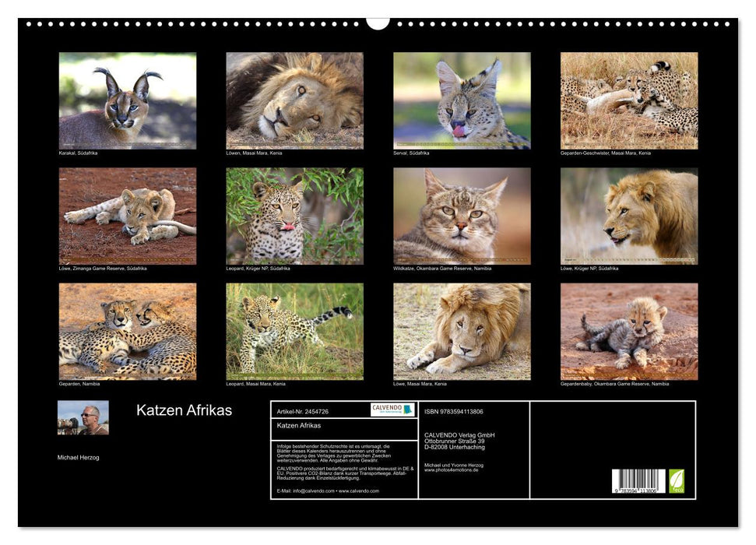This screenshot has height=545, width=756.
Task: Click the Karakal, Südafrika photo
Action: click(x=127, y=100)
